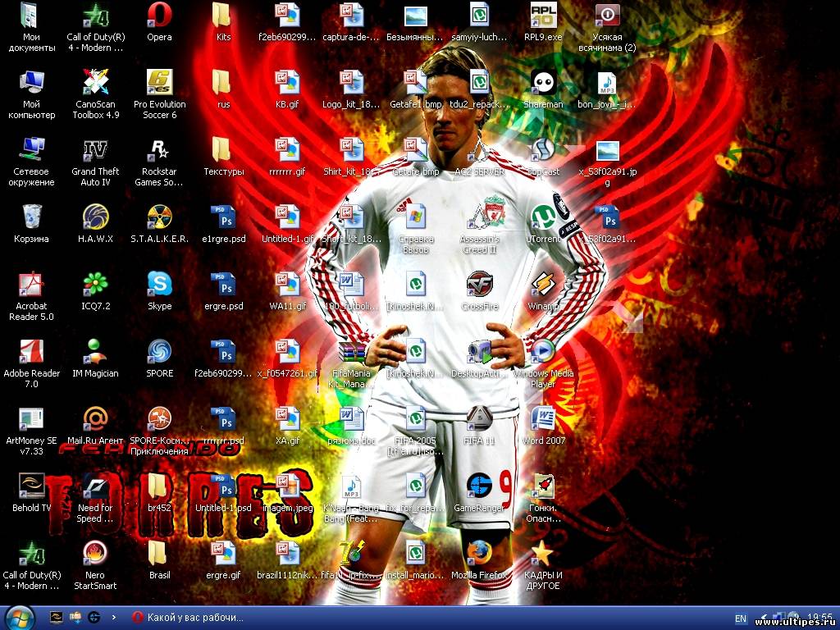Open Grand Theft Auto IV shortcut

coord(95,150)
